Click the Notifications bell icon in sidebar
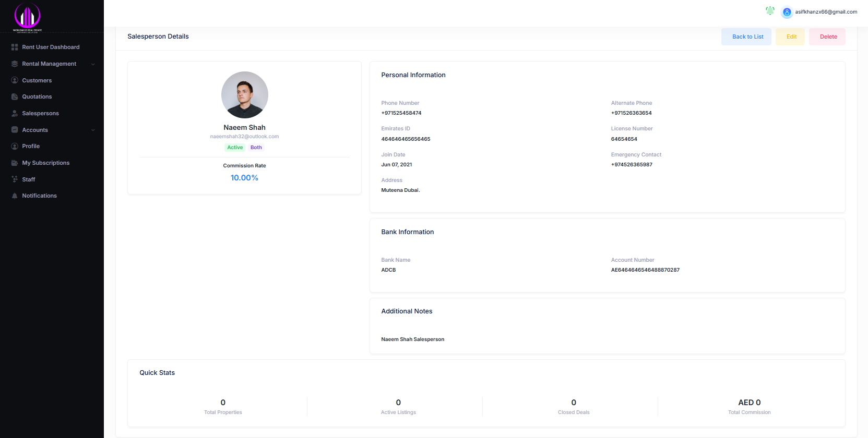868x438 pixels. 15,196
